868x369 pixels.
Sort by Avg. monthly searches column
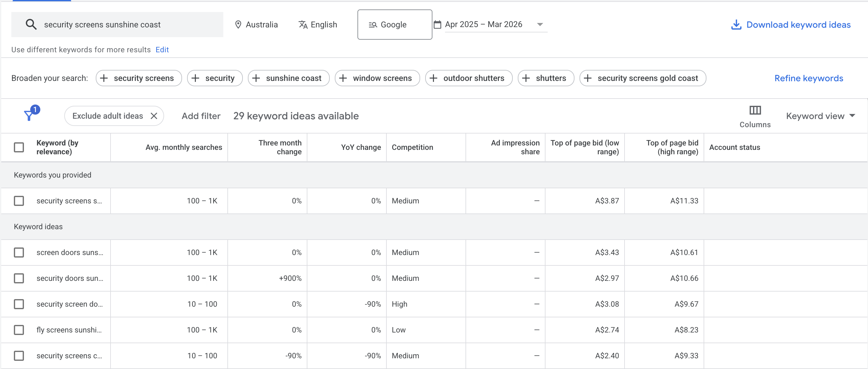pos(184,147)
